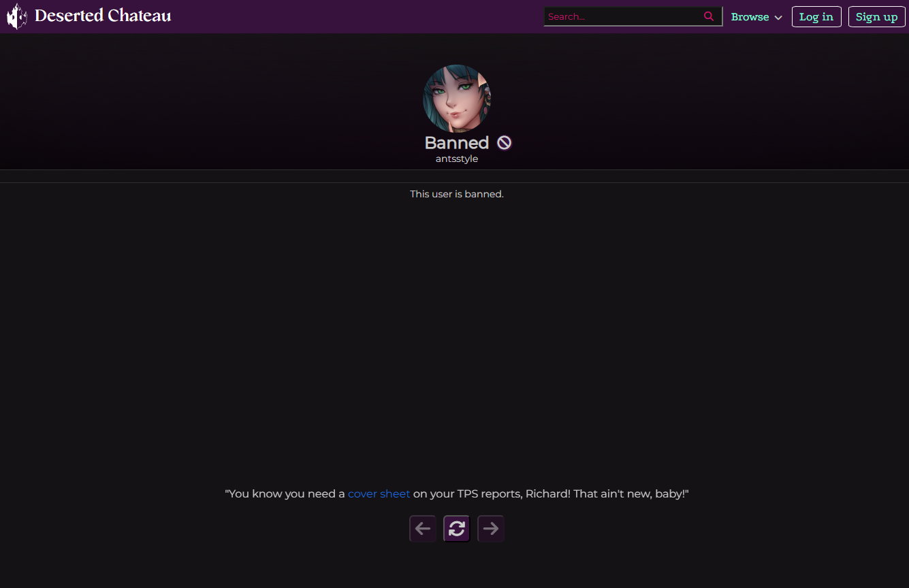Click the chevron arrow beside Browse
Screen dimensions: 909x588
[778, 18]
